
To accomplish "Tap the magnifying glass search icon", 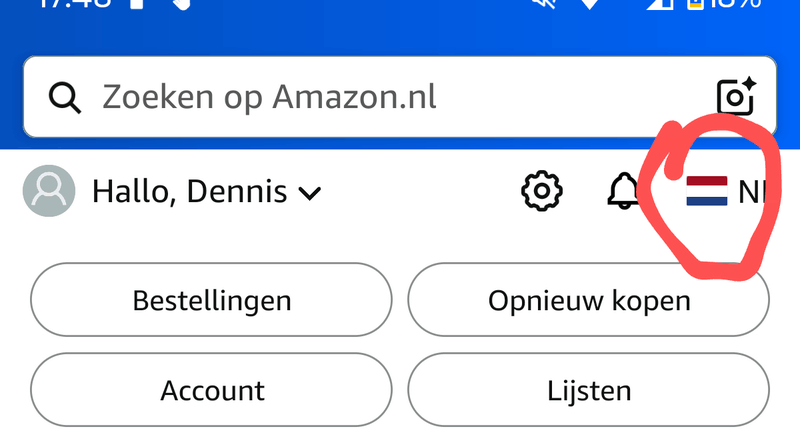I will pyautogui.click(x=65, y=98).
